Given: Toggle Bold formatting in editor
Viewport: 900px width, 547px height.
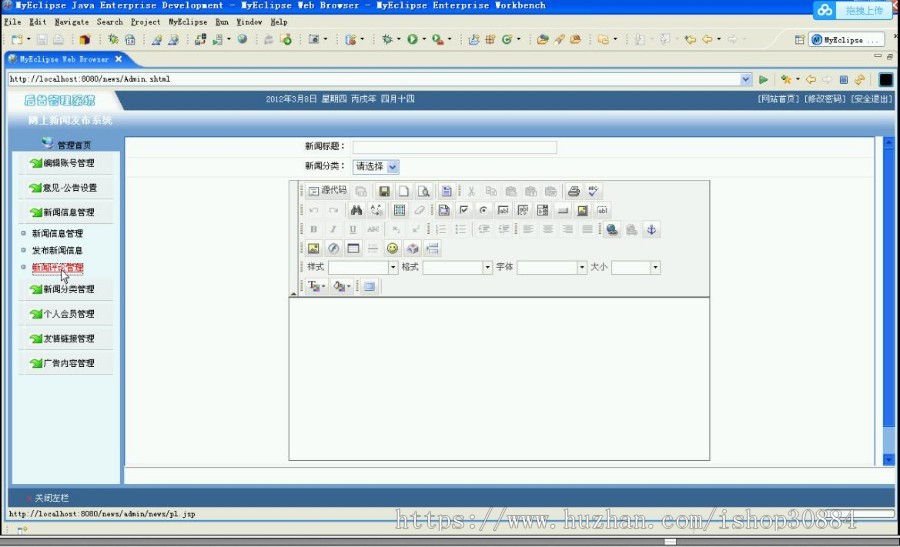Looking at the screenshot, I should (x=313, y=230).
